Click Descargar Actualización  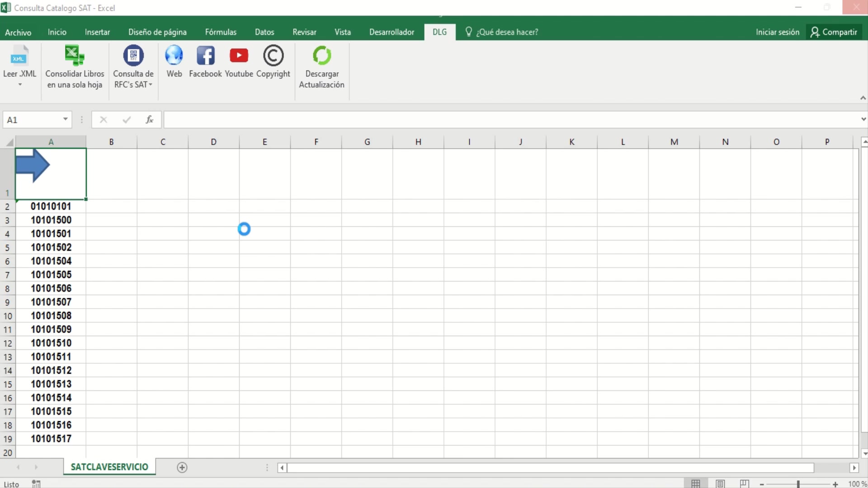coord(321,67)
